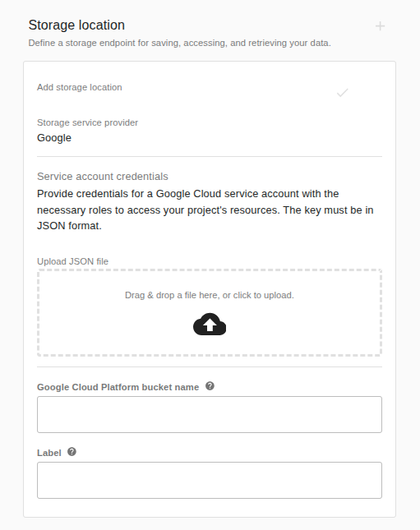
Task: Click the storage endpoint description subtitle
Action: click(179, 43)
